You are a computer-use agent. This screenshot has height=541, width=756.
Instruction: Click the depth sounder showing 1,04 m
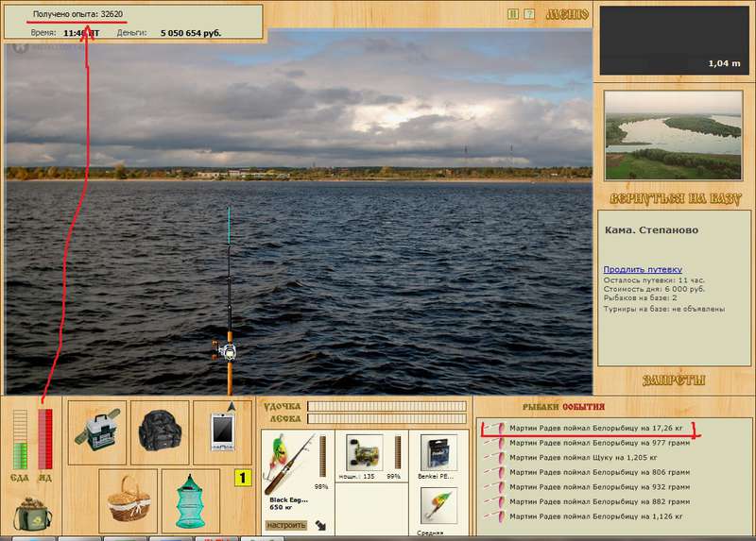[674, 40]
